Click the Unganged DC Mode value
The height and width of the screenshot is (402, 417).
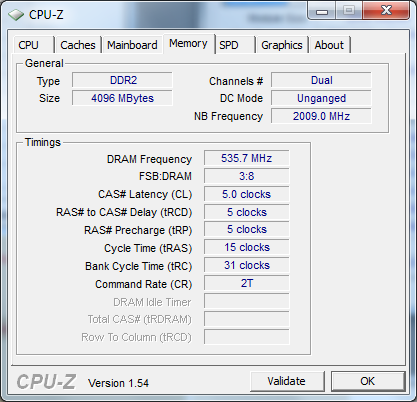pyautogui.click(x=321, y=98)
